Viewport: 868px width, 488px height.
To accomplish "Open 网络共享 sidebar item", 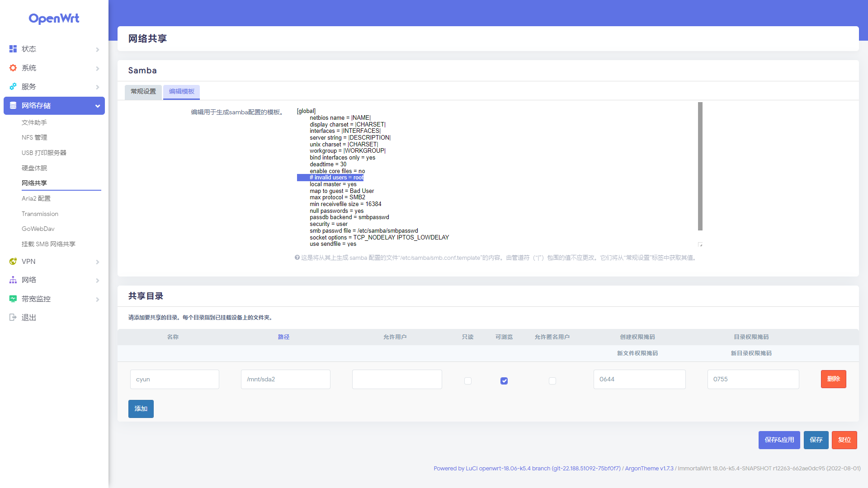I will click(34, 183).
